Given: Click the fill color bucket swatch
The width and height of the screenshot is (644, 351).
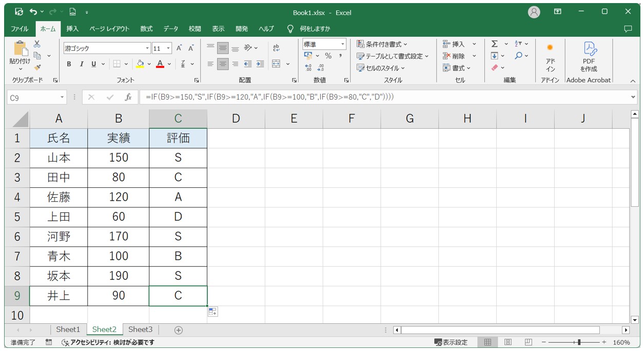Looking at the screenshot, I should coord(140,64).
